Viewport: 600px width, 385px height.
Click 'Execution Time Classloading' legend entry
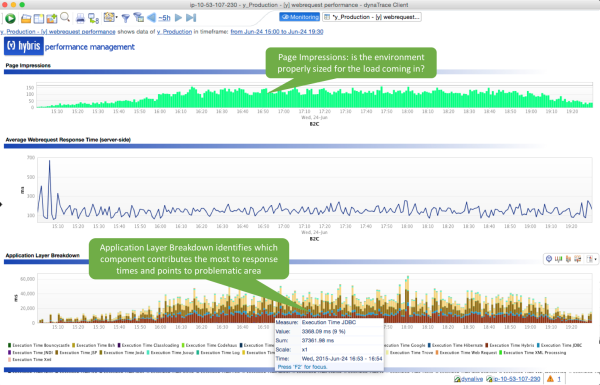point(148,345)
